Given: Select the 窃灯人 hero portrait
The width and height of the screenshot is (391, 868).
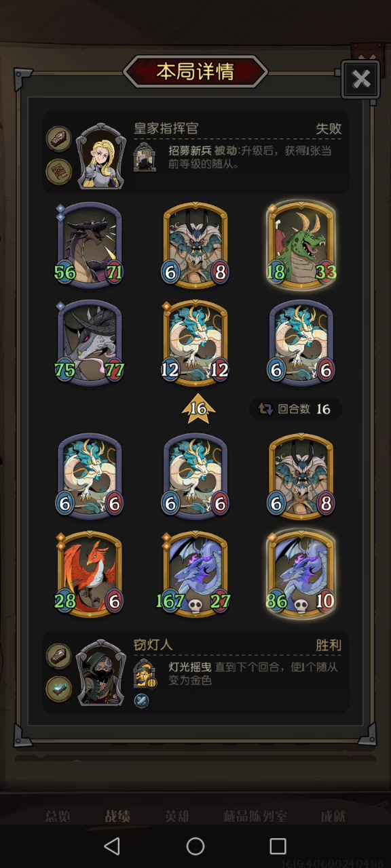Looking at the screenshot, I should [100, 673].
